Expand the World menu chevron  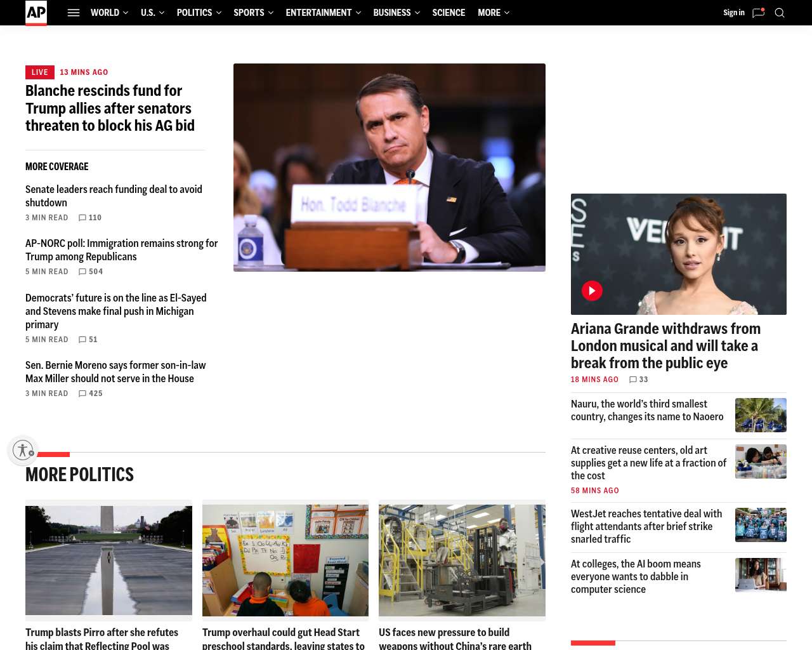pos(126,13)
